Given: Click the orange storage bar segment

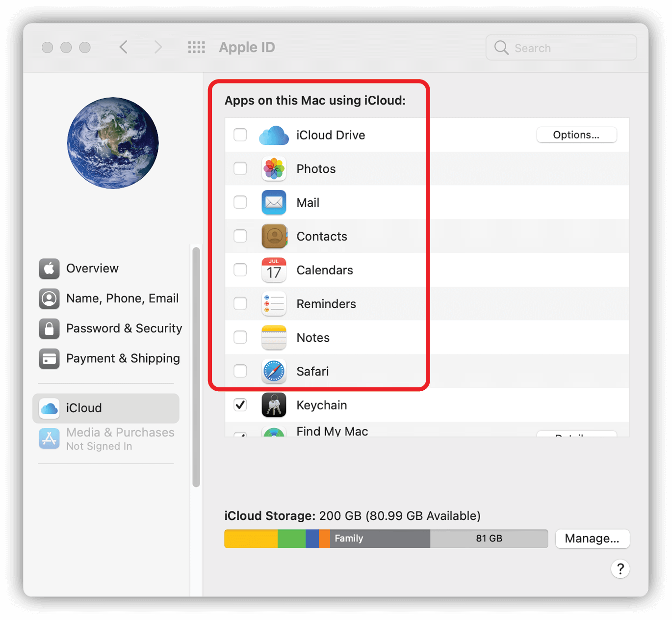Looking at the screenshot, I should point(324,539).
